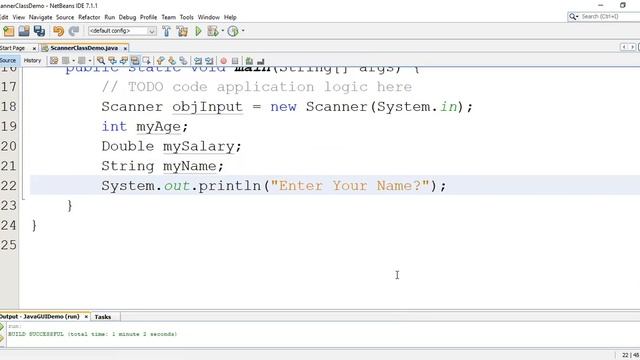Viewport: 640px width, 360px height.
Task: Click the myName variable on line 21
Action: pos(190,166)
